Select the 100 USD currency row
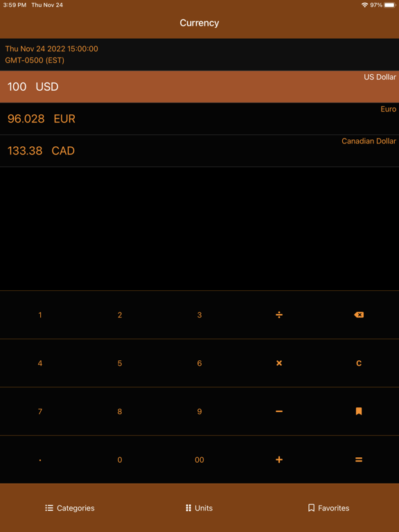This screenshot has height=532, width=399. [x=199, y=87]
